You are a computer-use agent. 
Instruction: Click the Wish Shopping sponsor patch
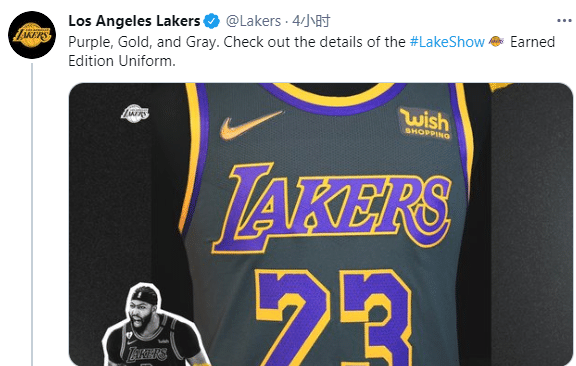tap(425, 123)
